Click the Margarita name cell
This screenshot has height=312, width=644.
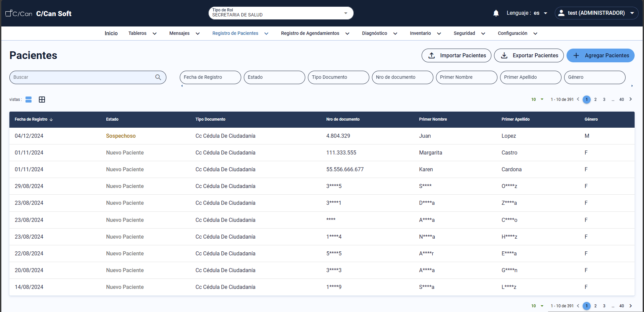[x=430, y=152]
